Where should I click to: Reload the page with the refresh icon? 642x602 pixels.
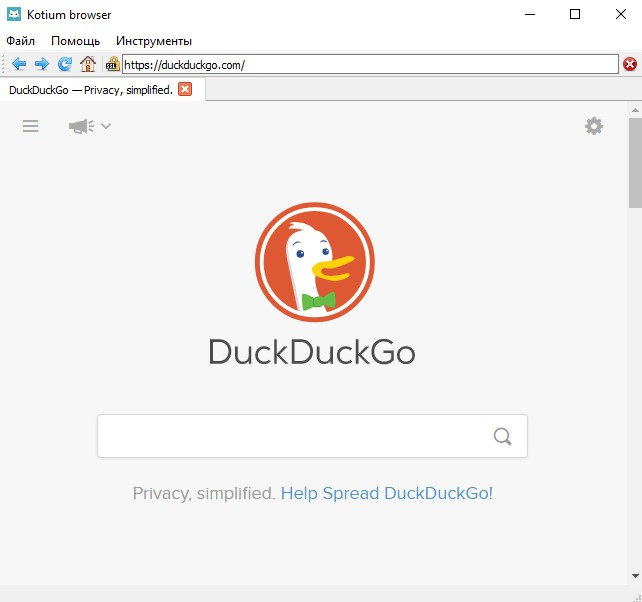tap(65, 64)
